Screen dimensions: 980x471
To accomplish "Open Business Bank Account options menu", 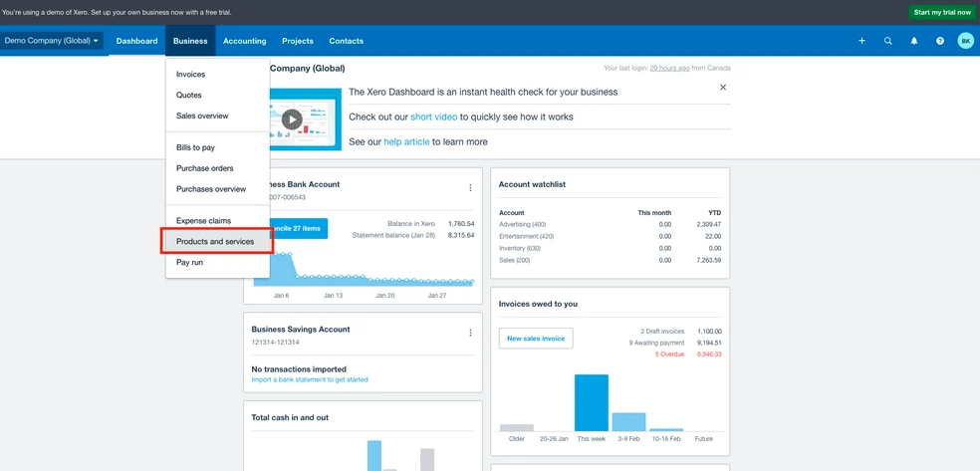I will (471, 188).
